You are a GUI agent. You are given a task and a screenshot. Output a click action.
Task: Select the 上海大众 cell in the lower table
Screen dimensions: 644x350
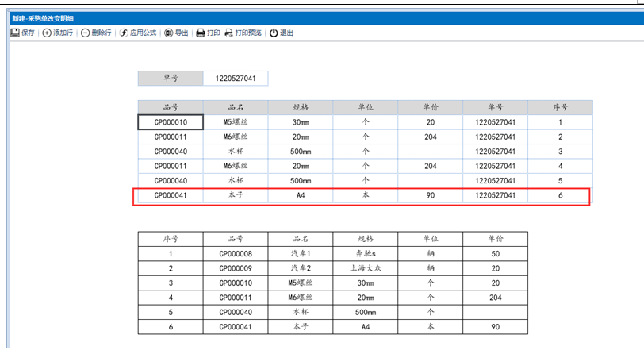[x=366, y=268]
